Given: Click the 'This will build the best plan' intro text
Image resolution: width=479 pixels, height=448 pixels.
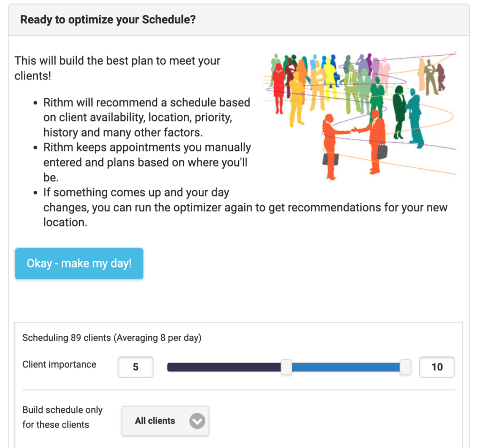Looking at the screenshot, I should point(117,68).
